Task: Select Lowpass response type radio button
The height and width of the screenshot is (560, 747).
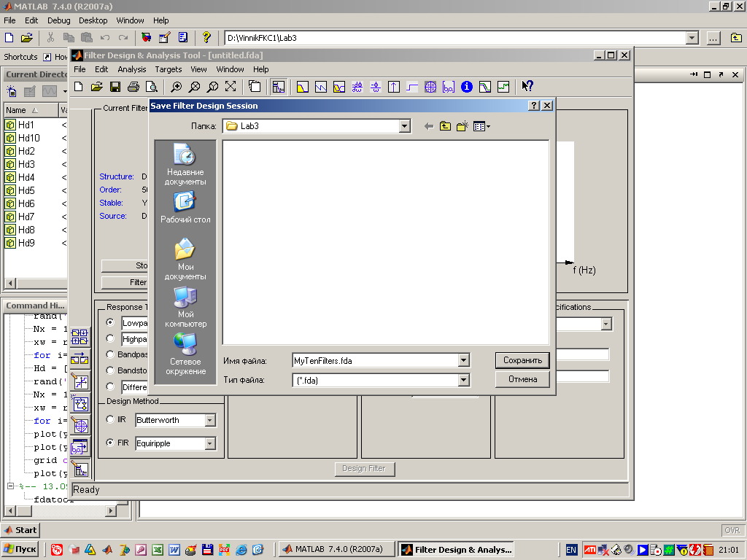Action: click(x=111, y=322)
